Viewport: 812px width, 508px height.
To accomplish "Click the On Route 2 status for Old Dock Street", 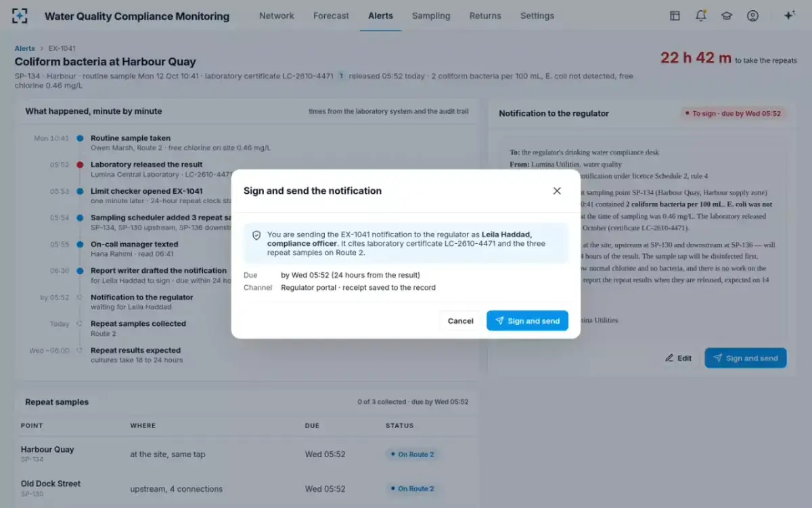I will point(412,488).
